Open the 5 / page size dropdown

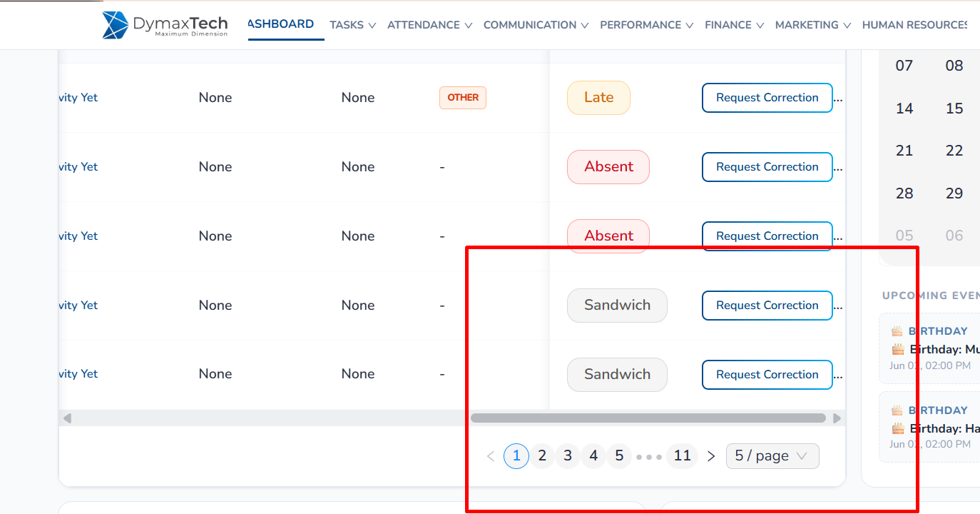[x=772, y=456]
